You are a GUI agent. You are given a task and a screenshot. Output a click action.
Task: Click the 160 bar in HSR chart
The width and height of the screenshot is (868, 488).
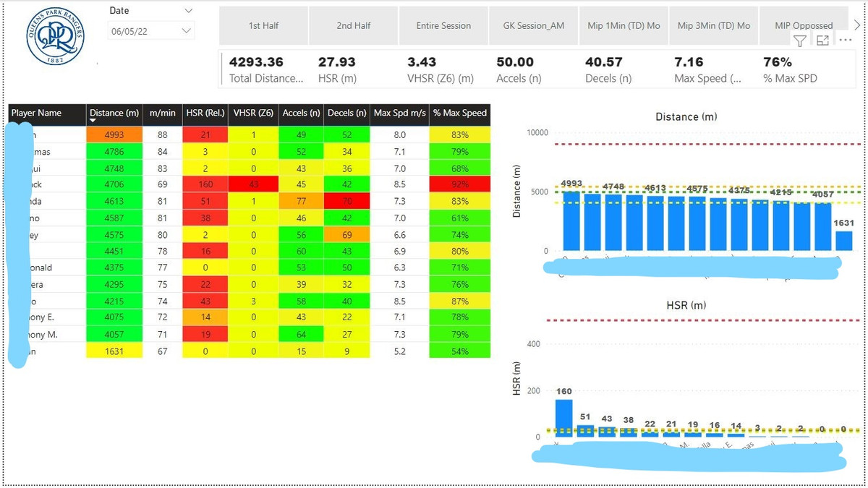[x=563, y=417]
